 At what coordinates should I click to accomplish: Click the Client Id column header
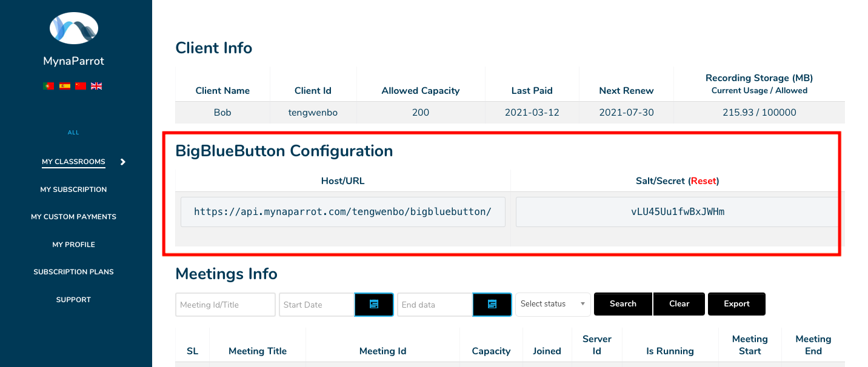[313, 91]
